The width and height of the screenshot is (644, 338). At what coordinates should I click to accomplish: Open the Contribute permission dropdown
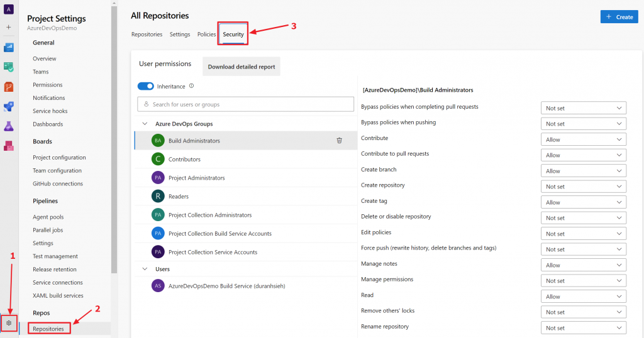point(583,139)
